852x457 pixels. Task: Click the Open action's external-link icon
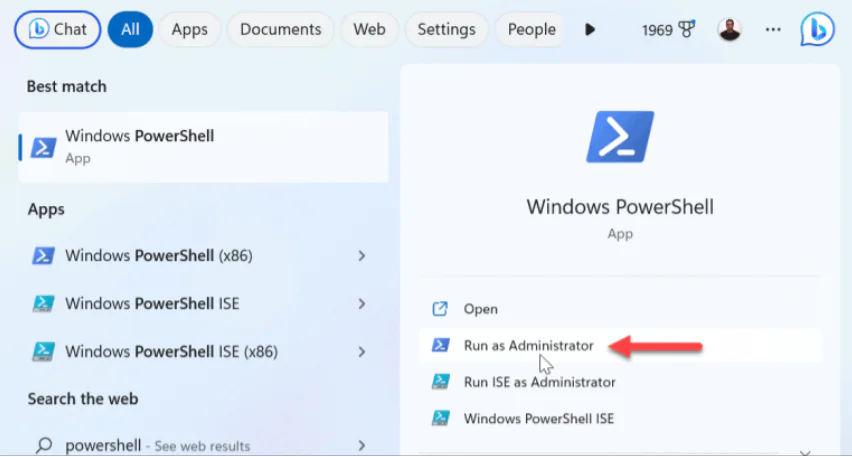(x=440, y=309)
